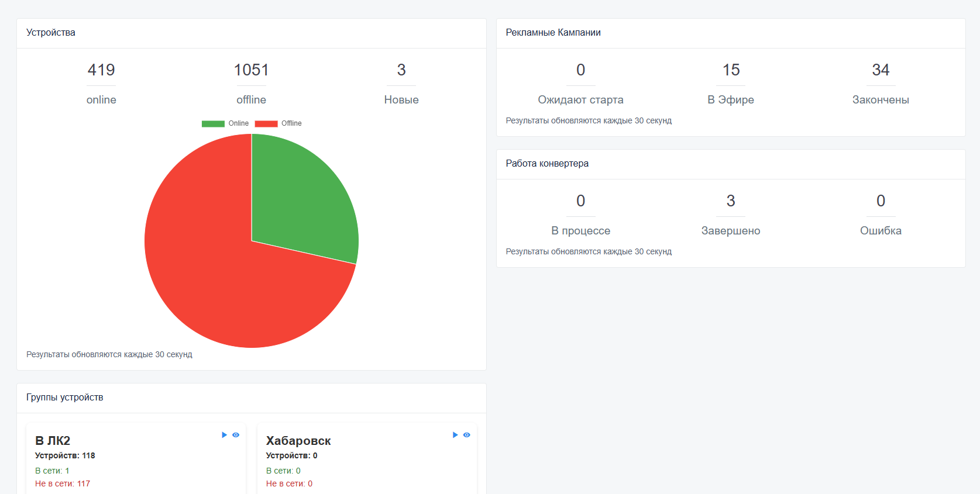Click В сети: 1 in В ЛК2 card

pyautogui.click(x=52, y=471)
